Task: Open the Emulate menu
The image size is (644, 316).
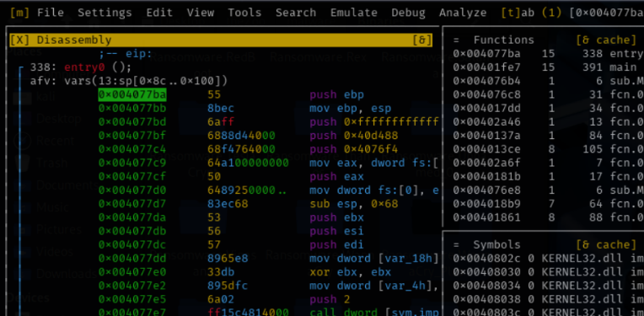Action: pyautogui.click(x=354, y=13)
